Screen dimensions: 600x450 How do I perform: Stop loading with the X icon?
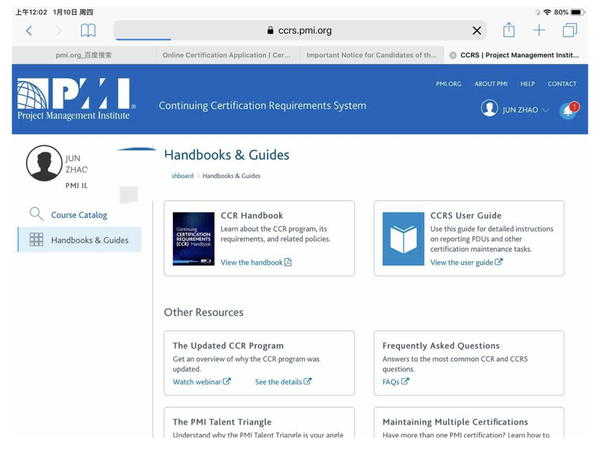(477, 31)
